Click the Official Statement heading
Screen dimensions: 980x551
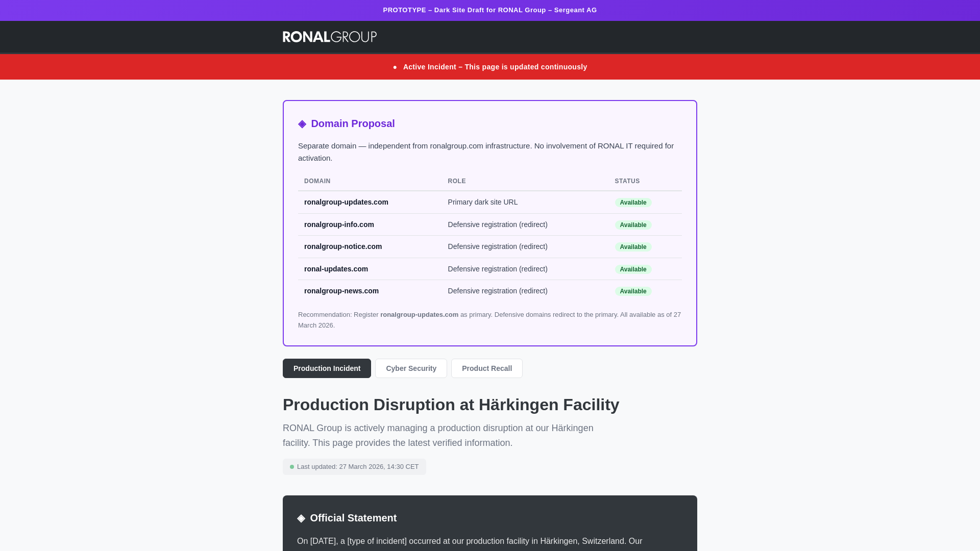353,518
